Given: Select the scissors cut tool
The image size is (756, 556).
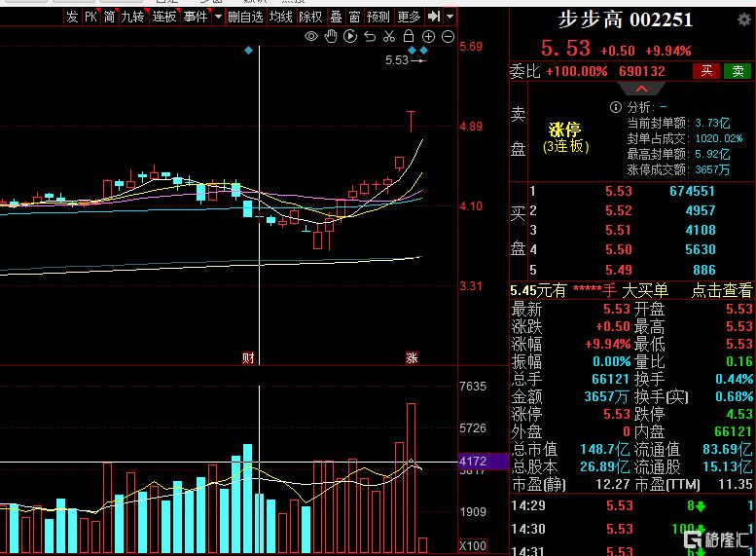Looking at the screenshot, I should point(389,36).
